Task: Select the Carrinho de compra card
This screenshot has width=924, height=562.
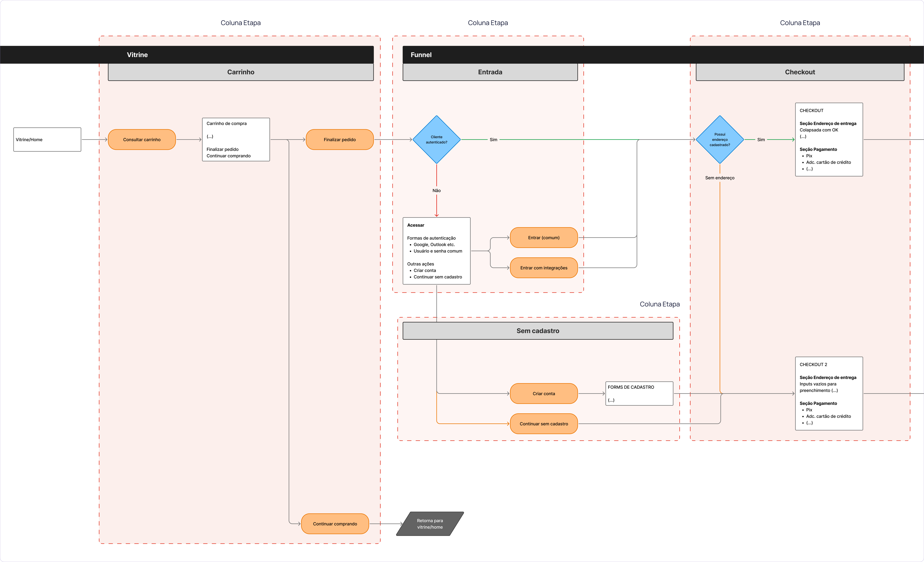Action: point(236,139)
